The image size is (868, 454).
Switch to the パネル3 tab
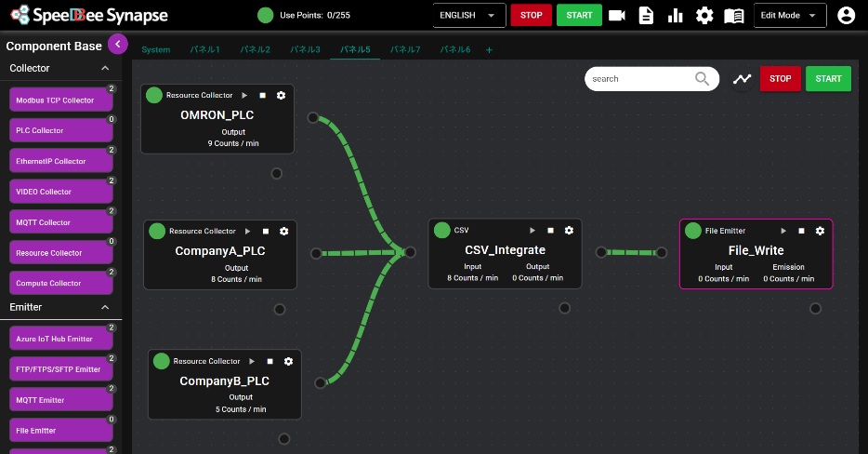(305, 49)
